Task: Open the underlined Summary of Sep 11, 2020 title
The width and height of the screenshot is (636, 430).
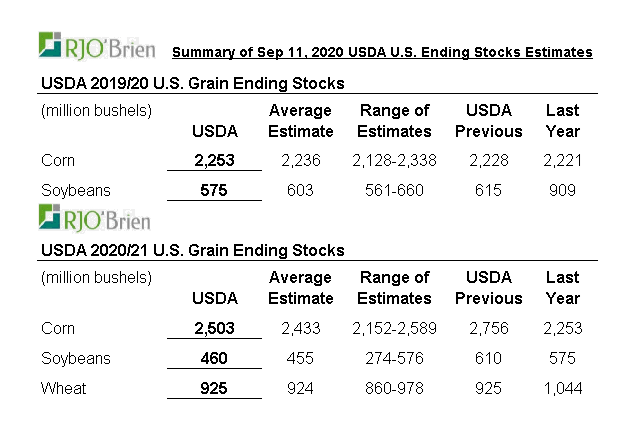Action: 382,52
